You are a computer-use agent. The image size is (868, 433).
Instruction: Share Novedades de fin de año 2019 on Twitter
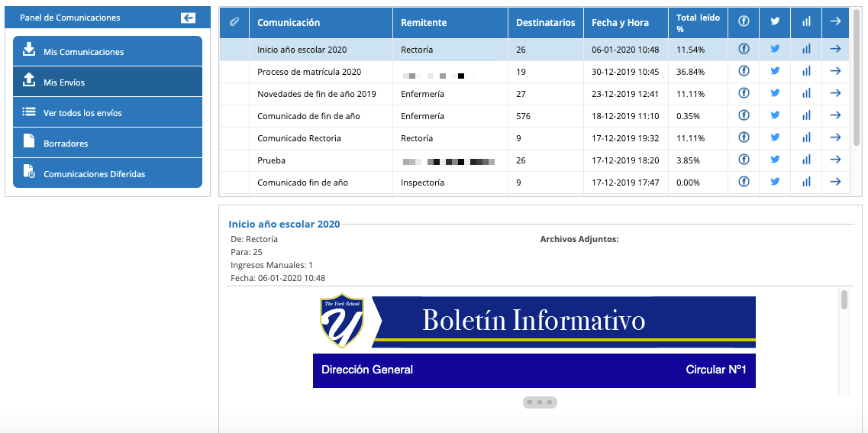tap(775, 93)
